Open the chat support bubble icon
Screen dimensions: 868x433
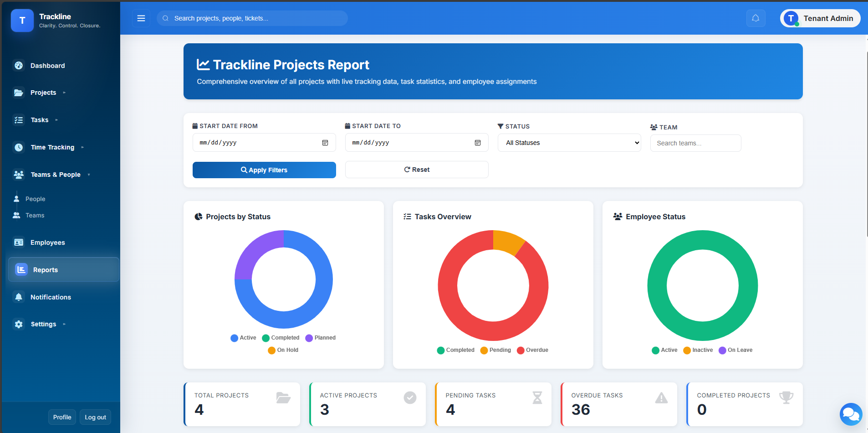[x=850, y=414]
